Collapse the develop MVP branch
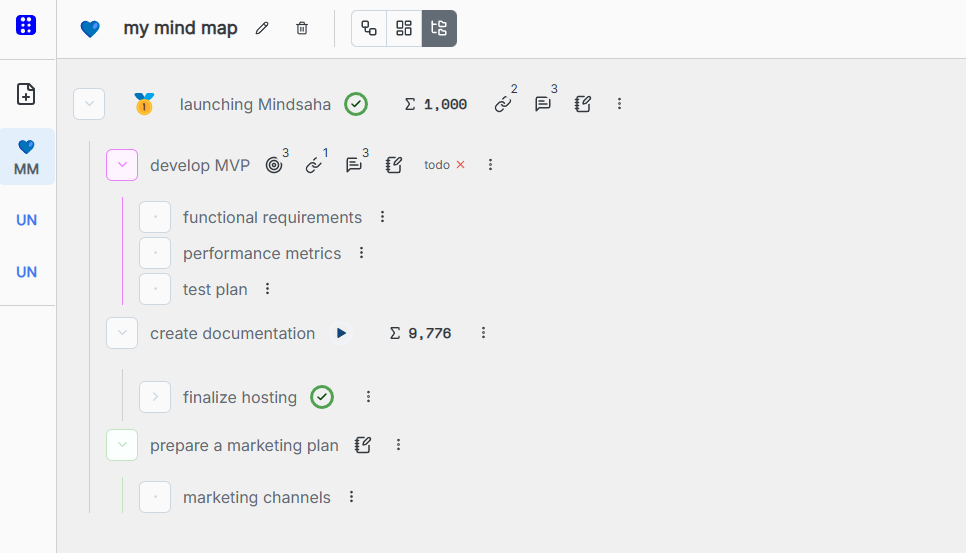 click(122, 165)
